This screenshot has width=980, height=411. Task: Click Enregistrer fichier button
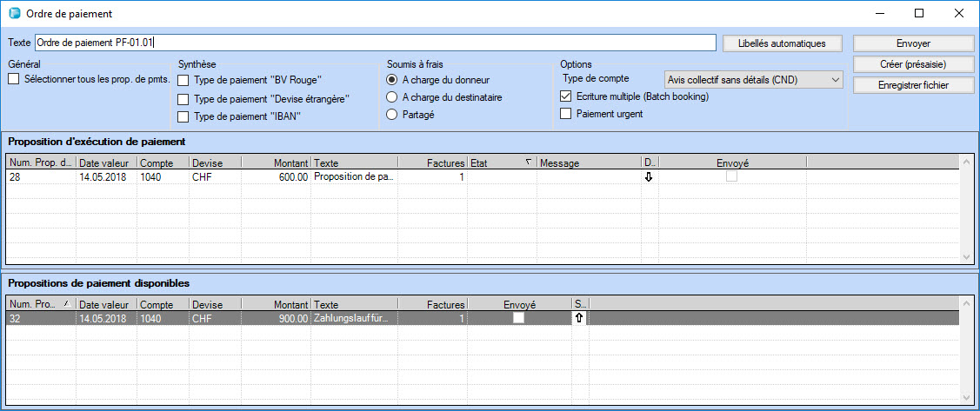pyautogui.click(x=912, y=85)
